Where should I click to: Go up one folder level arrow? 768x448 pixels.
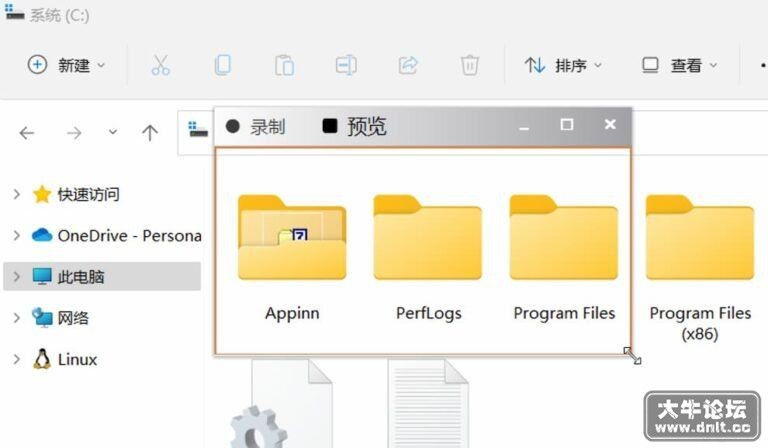pyautogui.click(x=150, y=133)
